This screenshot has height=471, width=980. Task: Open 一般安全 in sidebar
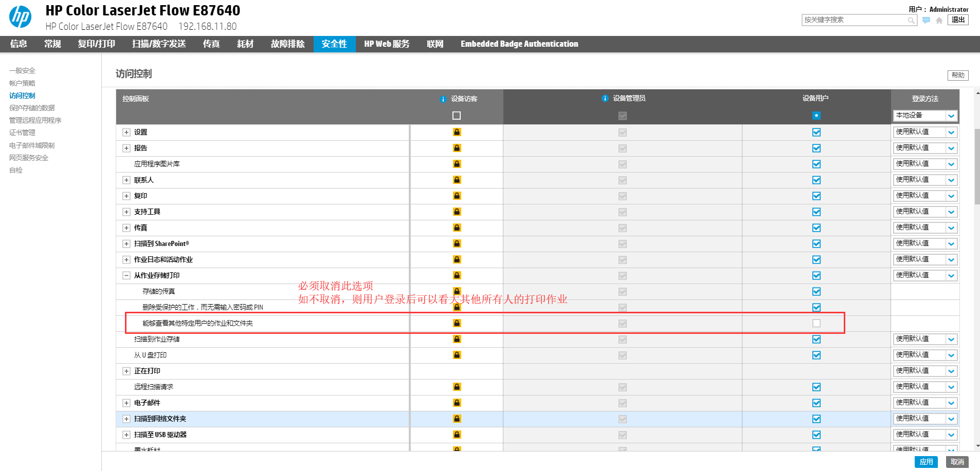22,70
